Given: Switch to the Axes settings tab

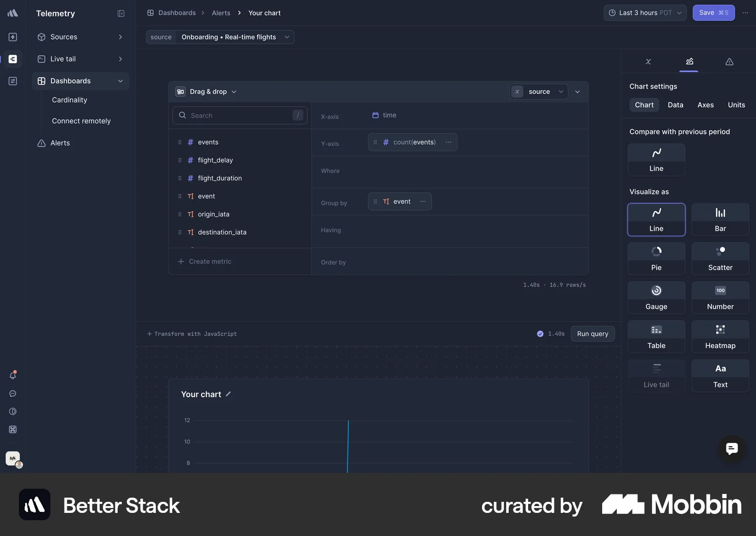Looking at the screenshot, I should 705,105.
